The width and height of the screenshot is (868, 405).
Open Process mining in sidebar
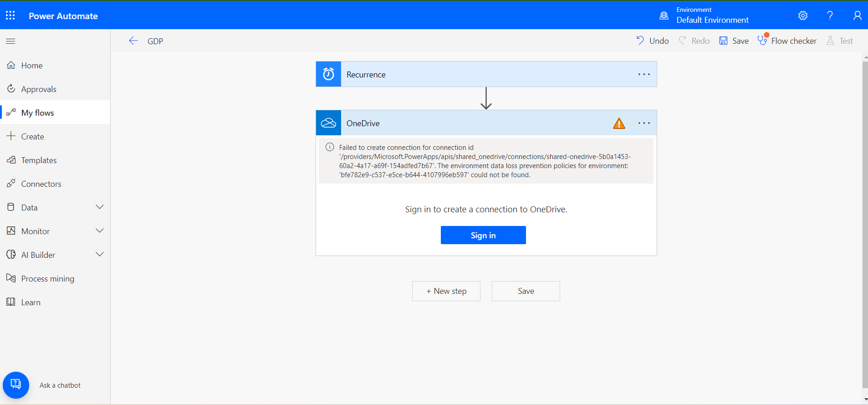click(55, 279)
